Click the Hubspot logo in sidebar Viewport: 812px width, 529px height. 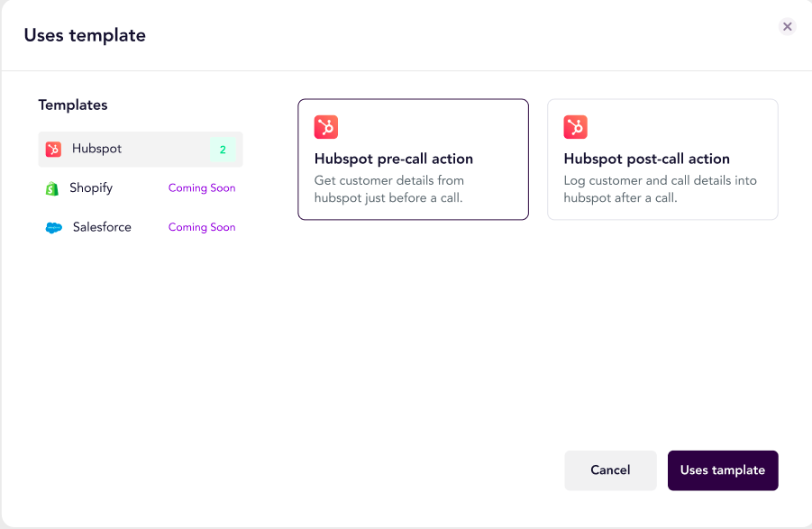click(53, 149)
